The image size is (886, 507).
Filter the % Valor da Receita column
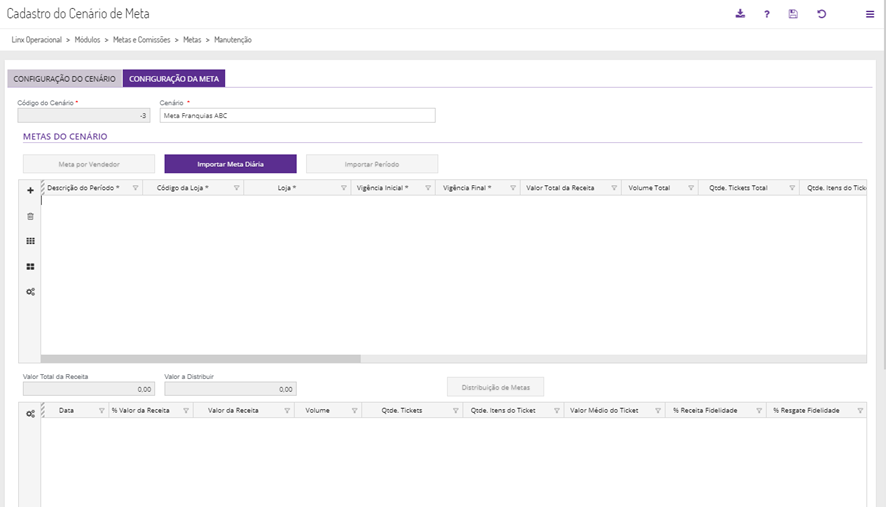[186, 411]
